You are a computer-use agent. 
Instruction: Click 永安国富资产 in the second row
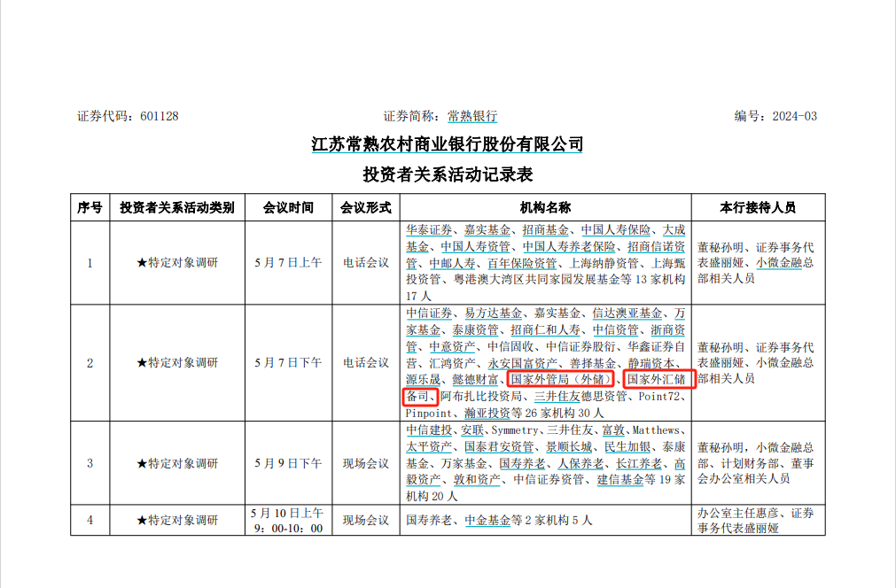click(522, 363)
